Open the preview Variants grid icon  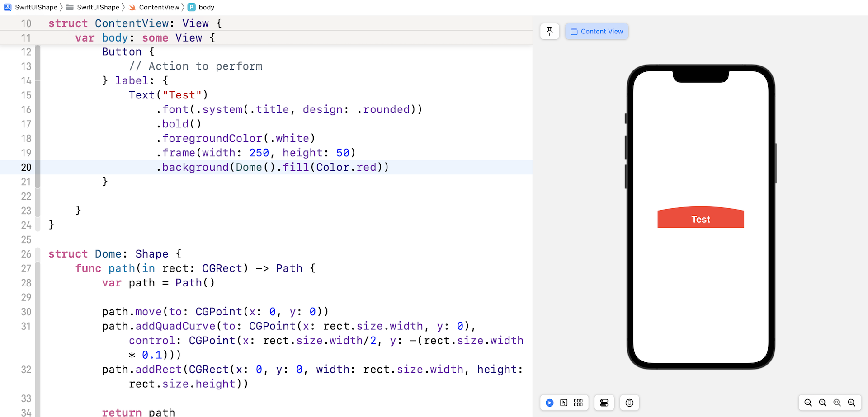578,403
